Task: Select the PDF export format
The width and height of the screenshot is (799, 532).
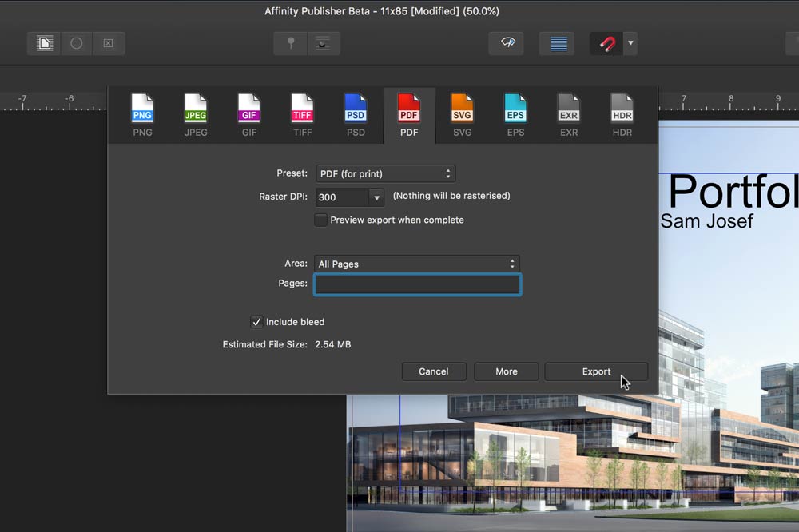Action: 409,116
